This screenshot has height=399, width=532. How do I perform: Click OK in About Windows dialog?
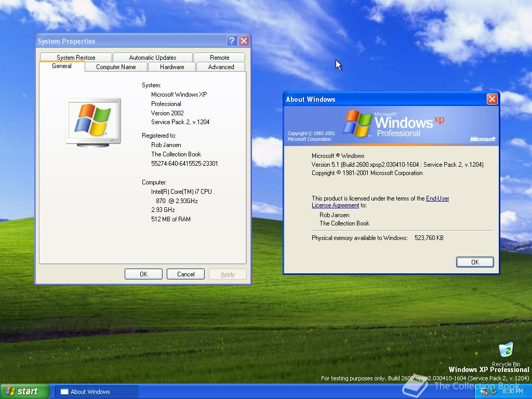tap(475, 262)
